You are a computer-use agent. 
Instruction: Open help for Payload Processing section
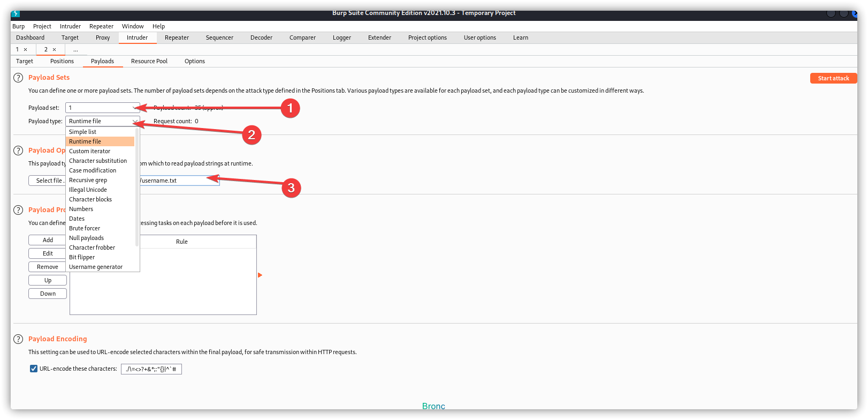pos(18,210)
